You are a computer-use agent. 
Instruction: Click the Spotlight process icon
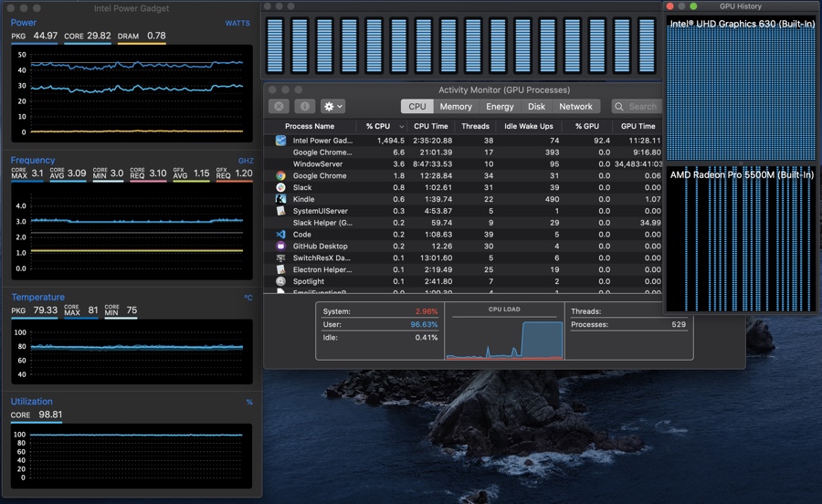tap(281, 281)
